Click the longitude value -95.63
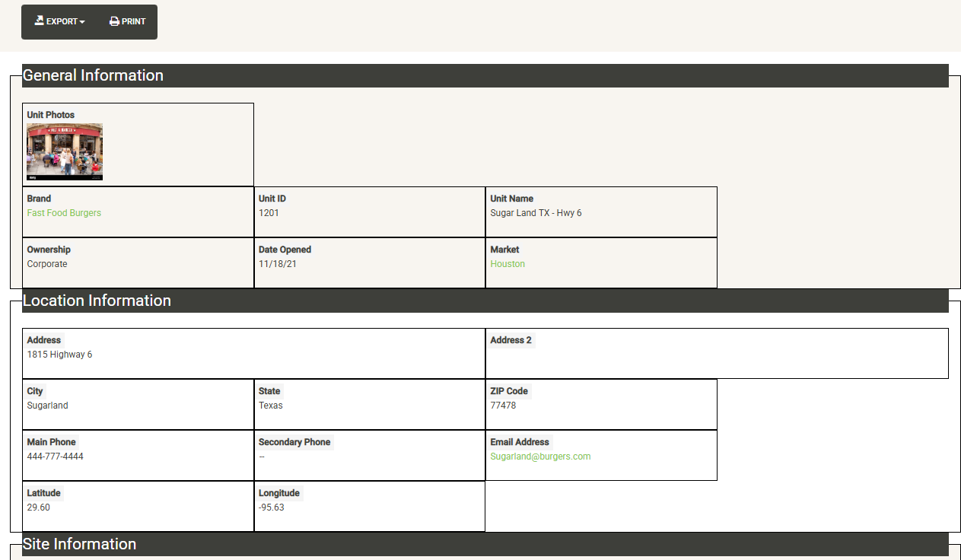The image size is (961, 560). [271, 508]
